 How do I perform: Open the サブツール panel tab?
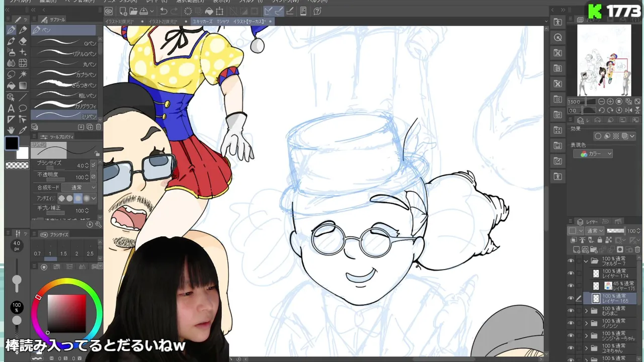click(54, 20)
